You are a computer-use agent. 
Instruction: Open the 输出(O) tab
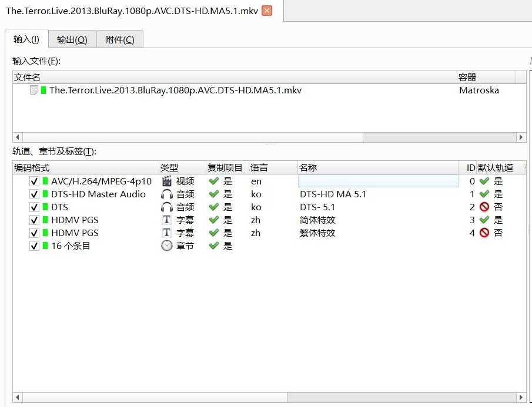point(72,40)
